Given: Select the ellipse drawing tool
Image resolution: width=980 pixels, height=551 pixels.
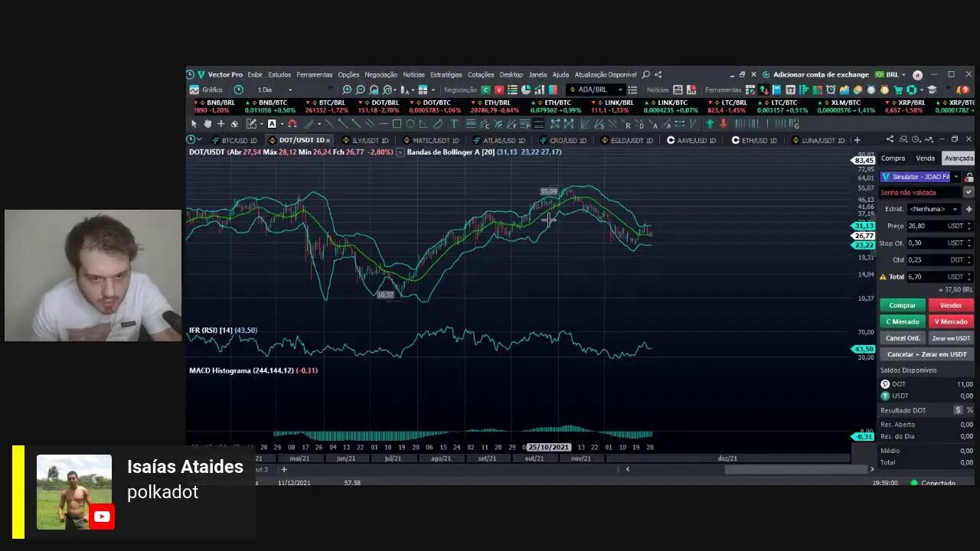Looking at the screenshot, I should click(x=410, y=124).
